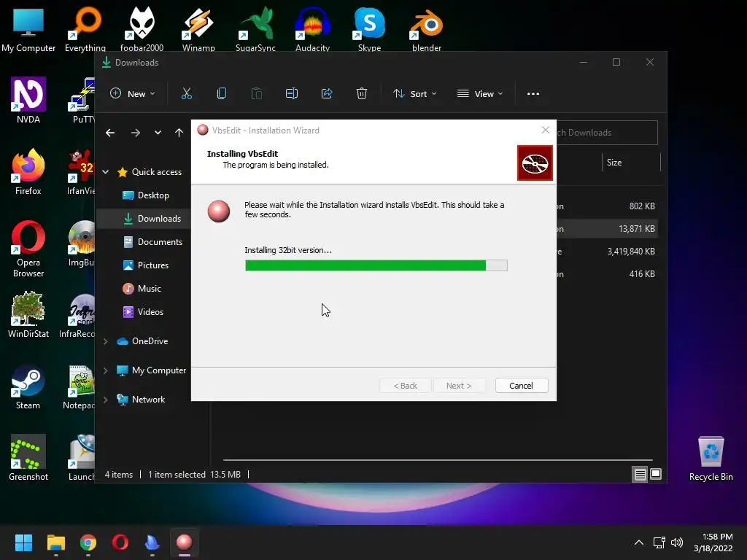The image size is (747, 560).
Task: Click the VbsEdit installer taskbar icon
Action: [185, 542]
